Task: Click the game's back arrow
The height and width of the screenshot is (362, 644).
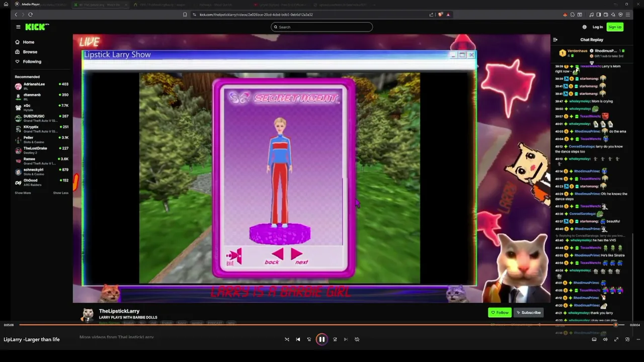Action: tap(274, 256)
